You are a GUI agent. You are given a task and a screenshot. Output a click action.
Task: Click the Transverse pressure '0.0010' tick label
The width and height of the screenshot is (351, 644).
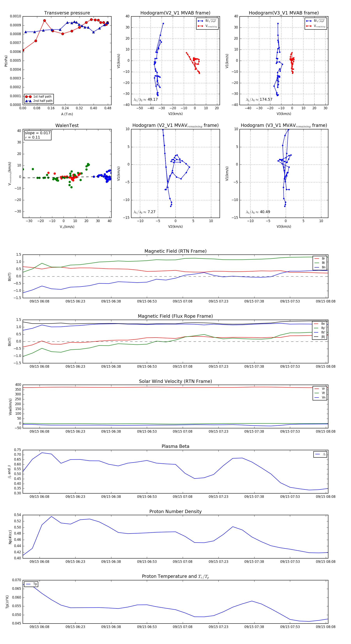coord(15,16)
